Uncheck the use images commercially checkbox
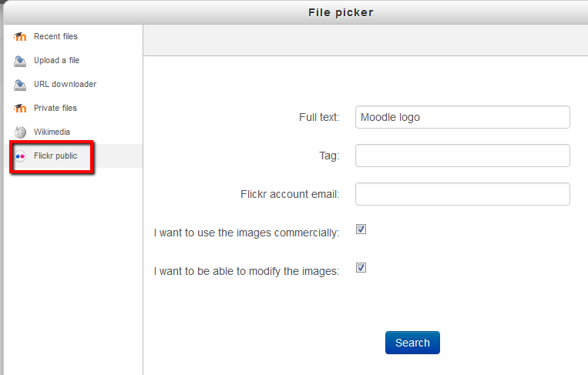Viewport: 588px width, 375px height. (x=361, y=229)
